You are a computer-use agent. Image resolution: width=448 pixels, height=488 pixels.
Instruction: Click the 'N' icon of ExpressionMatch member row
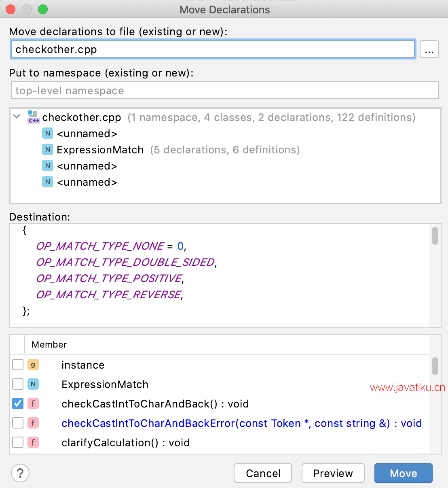[33, 384]
